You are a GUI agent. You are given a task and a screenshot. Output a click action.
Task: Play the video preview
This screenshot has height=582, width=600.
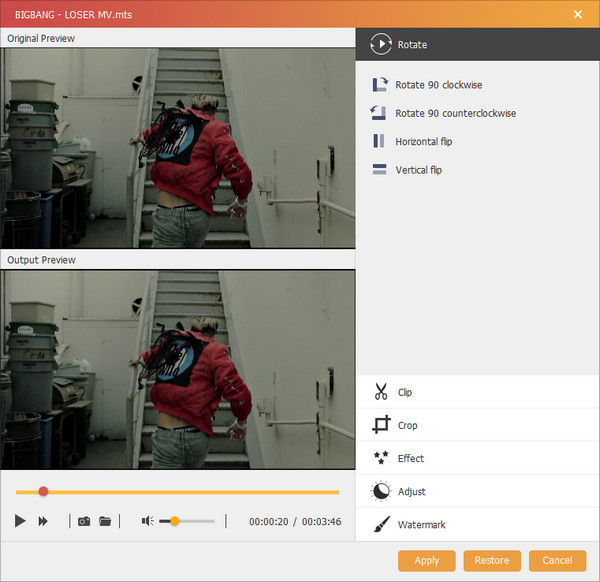(x=20, y=521)
